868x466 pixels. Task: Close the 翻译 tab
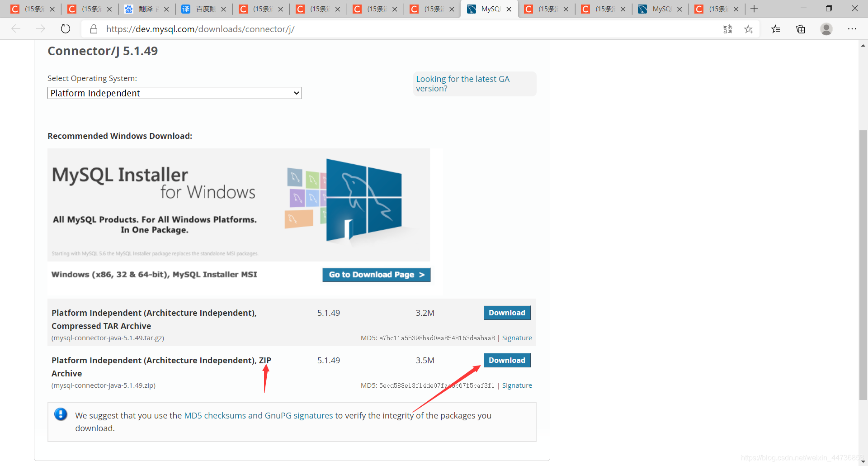click(x=166, y=9)
